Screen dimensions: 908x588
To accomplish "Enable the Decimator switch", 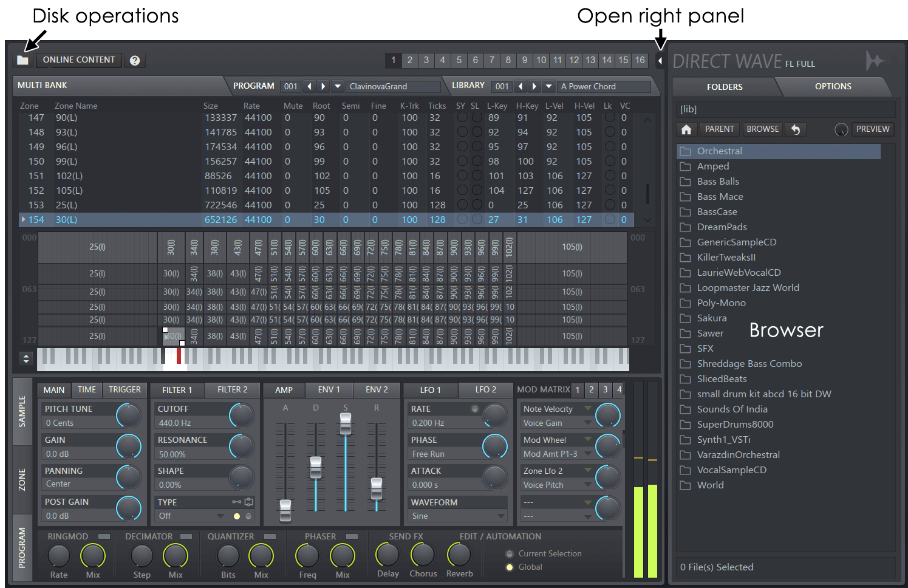I will [186, 536].
